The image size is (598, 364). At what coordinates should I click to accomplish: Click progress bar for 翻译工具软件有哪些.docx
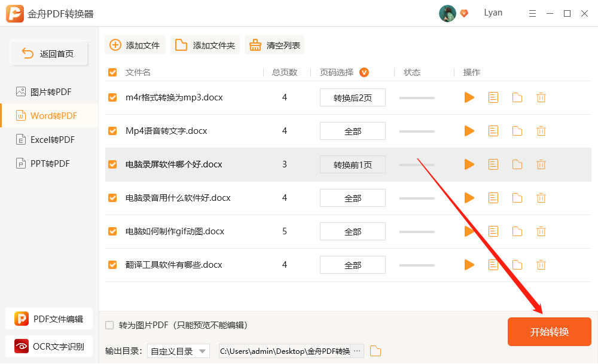point(416,265)
